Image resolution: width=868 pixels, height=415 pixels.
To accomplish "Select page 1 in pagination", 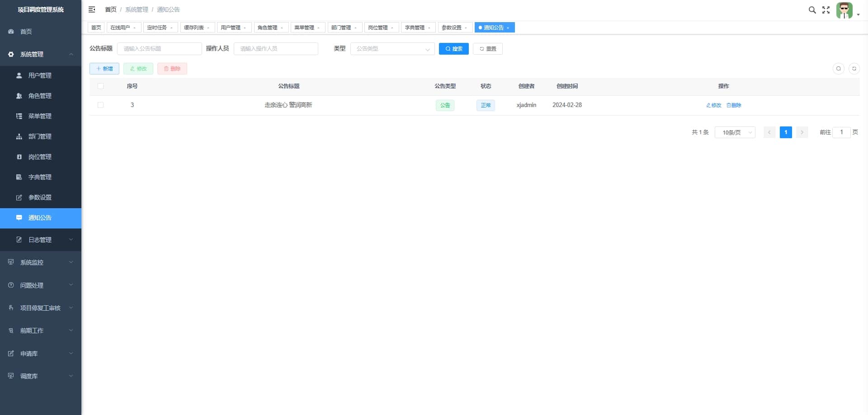I will coord(786,132).
